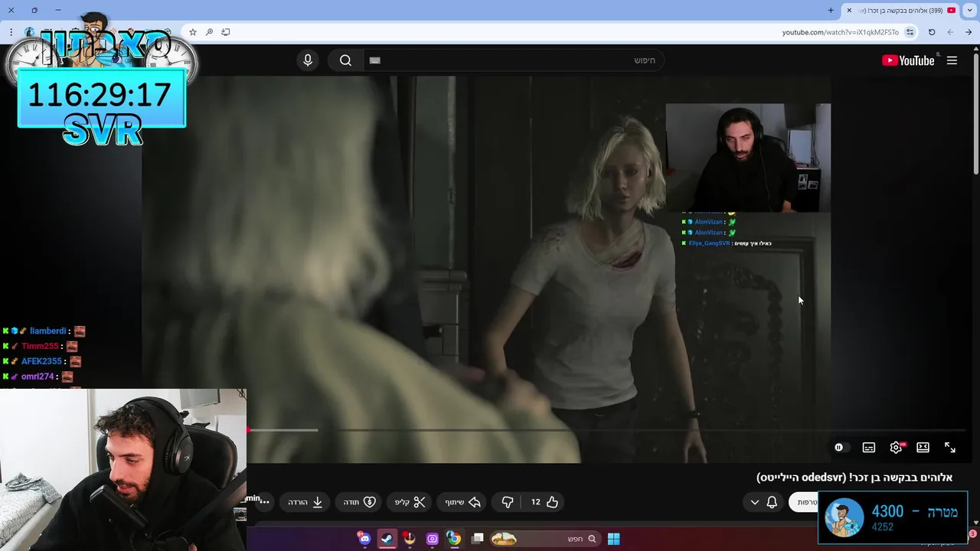This screenshot has width=980, height=551.
Task: Click chat username omri274
Action: pos(38,377)
